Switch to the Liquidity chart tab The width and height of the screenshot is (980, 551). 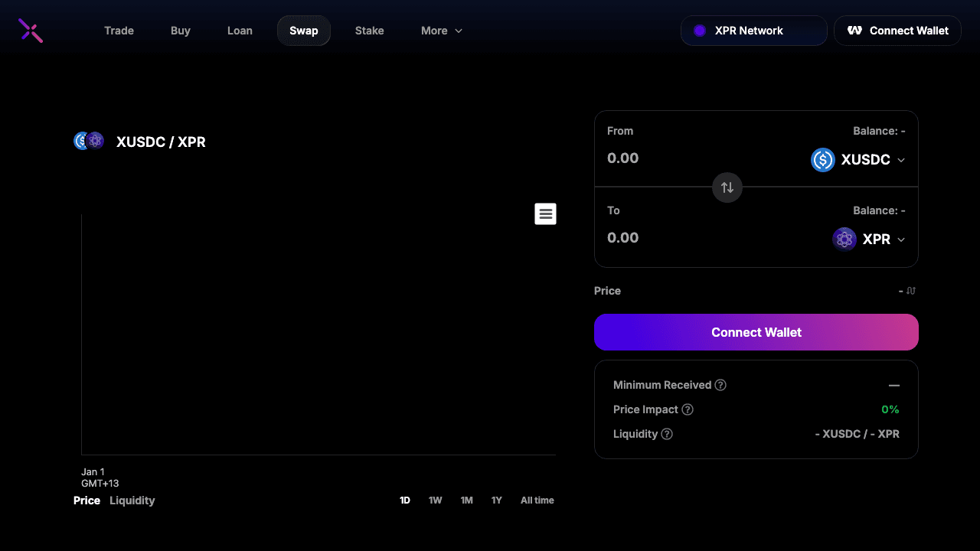(132, 500)
